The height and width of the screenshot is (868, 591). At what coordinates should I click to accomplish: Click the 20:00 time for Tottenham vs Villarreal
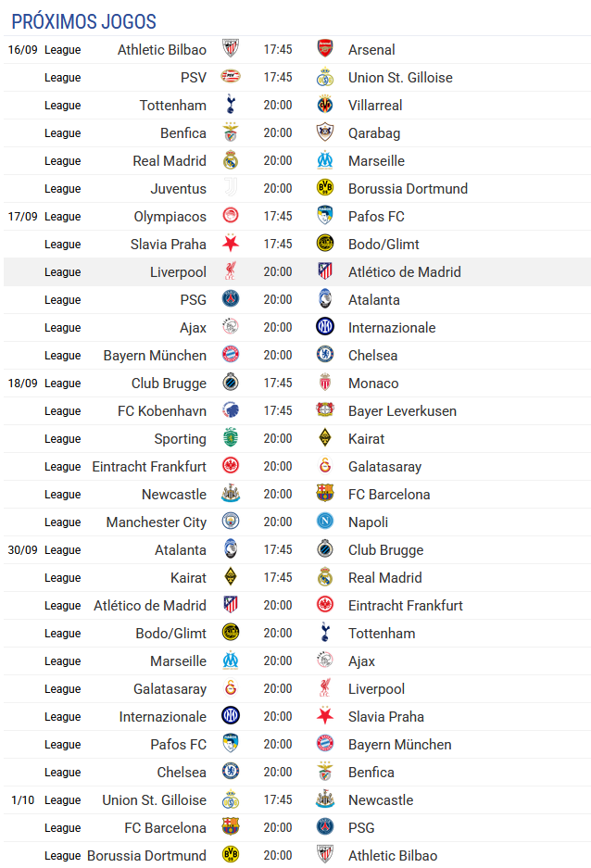pos(278,106)
